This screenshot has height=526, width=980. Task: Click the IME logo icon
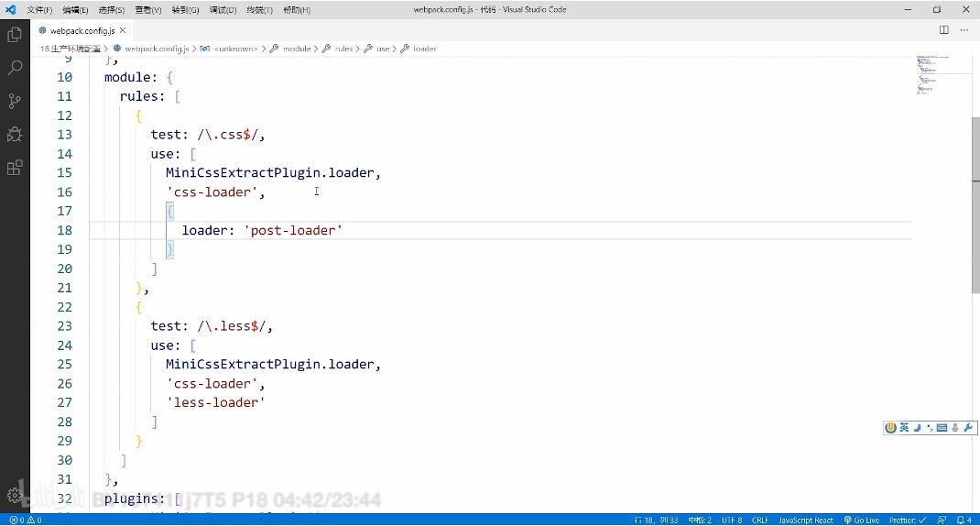point(890,428)
